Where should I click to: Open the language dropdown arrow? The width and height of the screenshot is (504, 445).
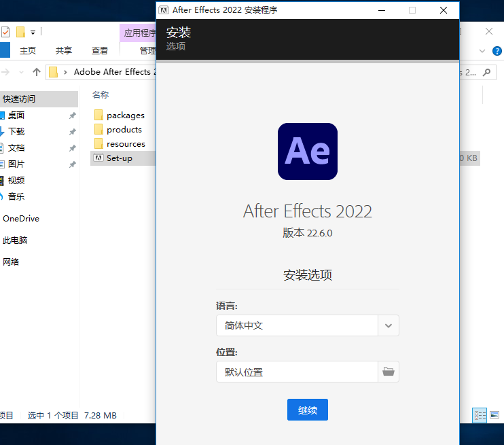click(x=388, y=325)
